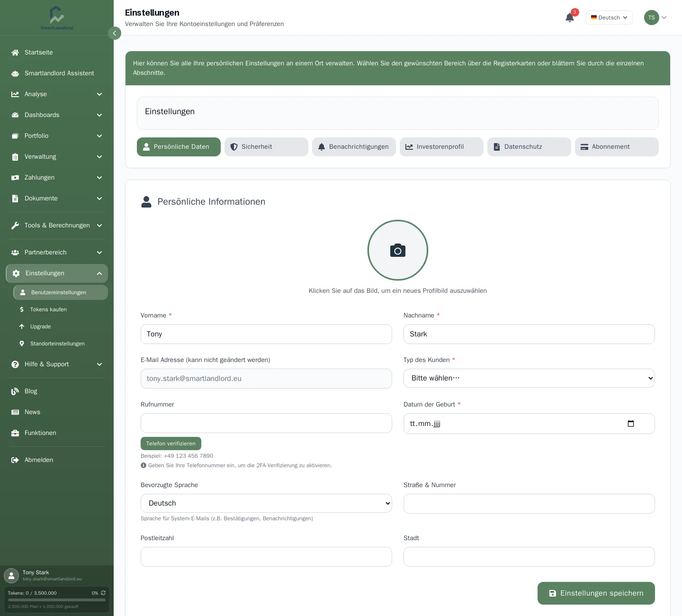Open the Investorenprofil tab

click(x=441, y=147)
